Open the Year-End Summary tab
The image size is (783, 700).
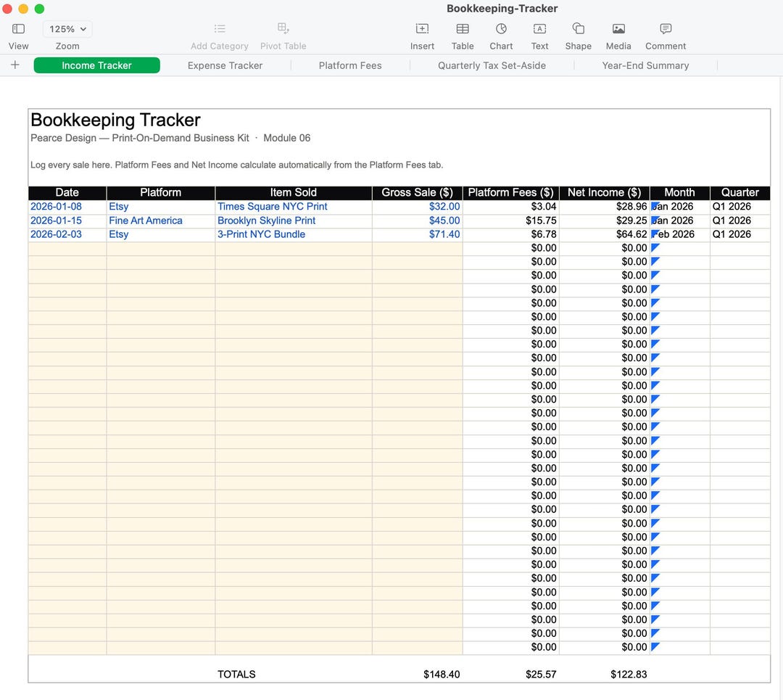[645, 65]
